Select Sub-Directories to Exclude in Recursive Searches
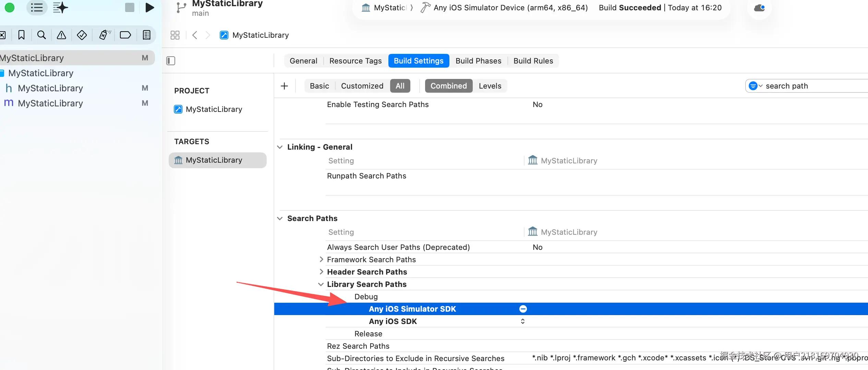868x370 pixels. 415,358
